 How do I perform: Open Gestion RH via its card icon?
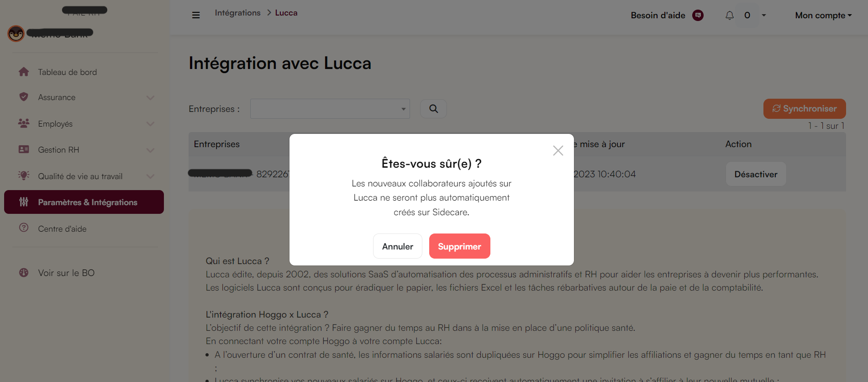coord(23,149)
